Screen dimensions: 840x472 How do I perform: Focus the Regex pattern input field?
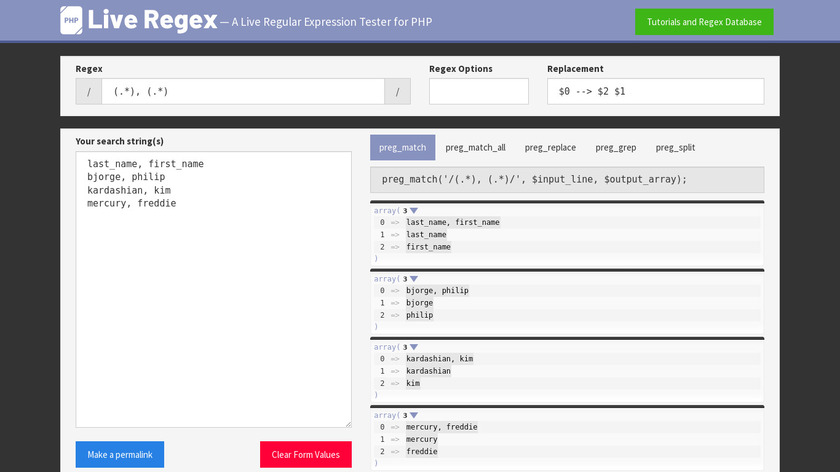(243, 92)
